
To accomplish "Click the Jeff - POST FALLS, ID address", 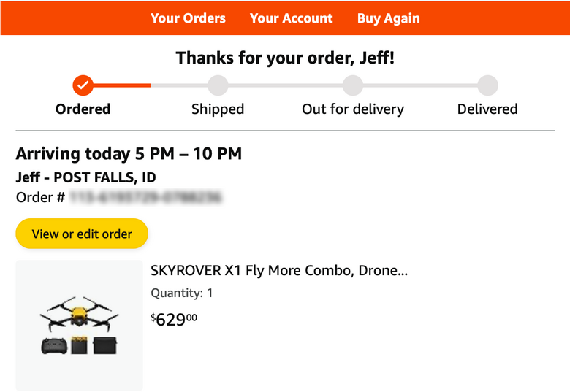I will [85, 177].
